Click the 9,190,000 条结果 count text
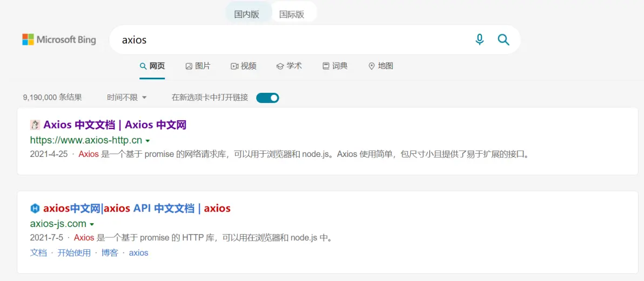The width and height of the screenshot is (644, 281). click(x=52, y=98)
